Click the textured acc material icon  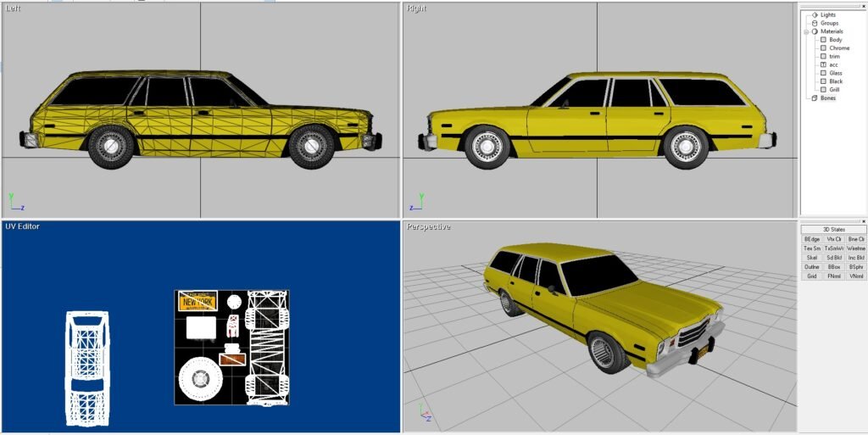823,64
